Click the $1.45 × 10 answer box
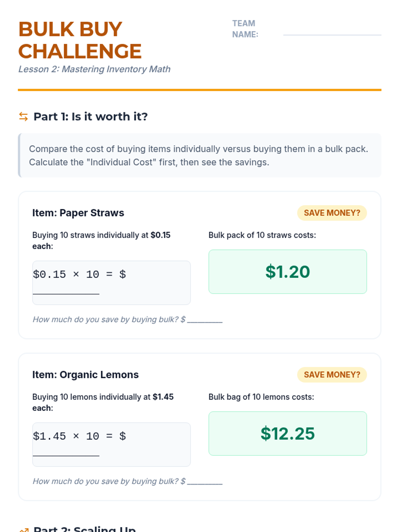399x532 pixels. (111, 445)
